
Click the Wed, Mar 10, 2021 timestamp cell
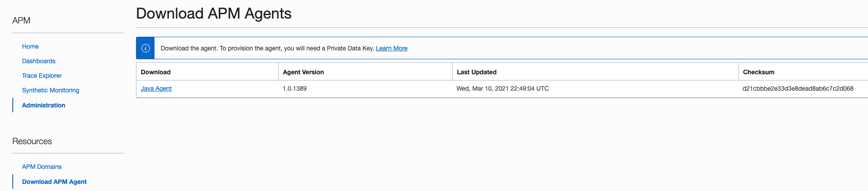coord(502,88)
